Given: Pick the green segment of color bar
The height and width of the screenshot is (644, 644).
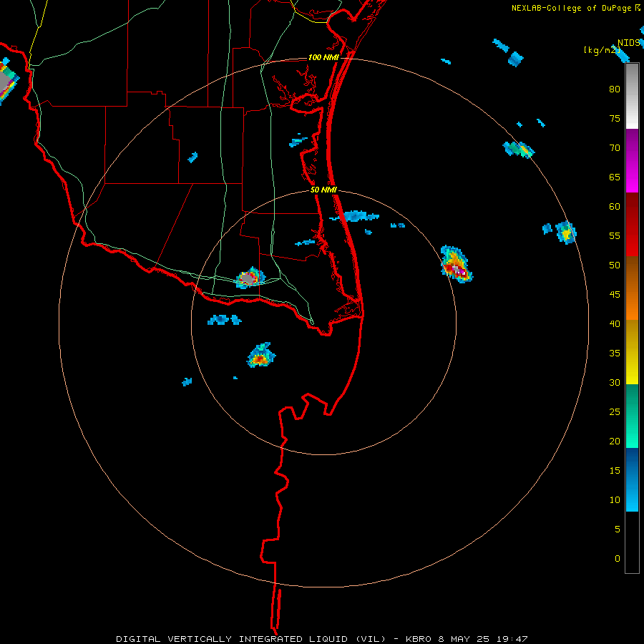Looking at the screenshot, I should point(632,416).
